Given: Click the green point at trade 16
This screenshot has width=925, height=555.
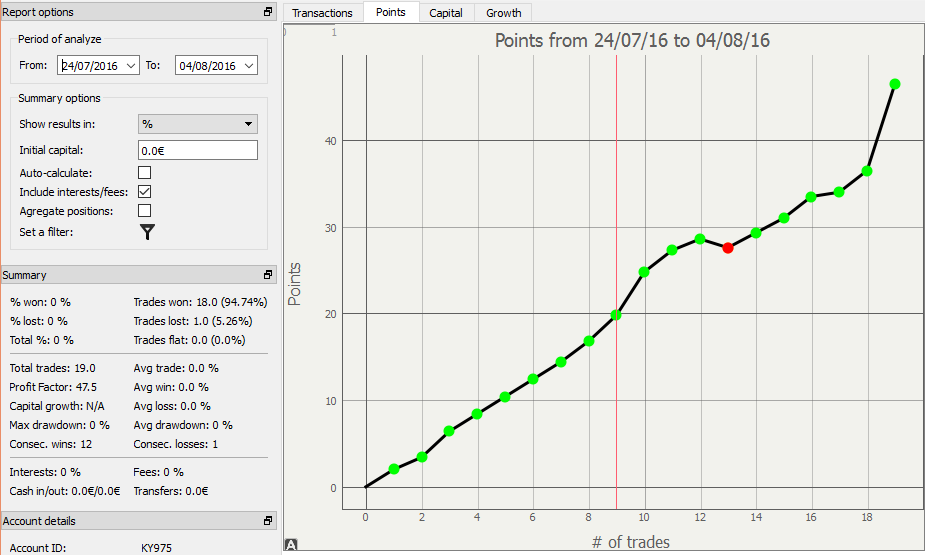Looking at the screenshot, I should [811, 197].
